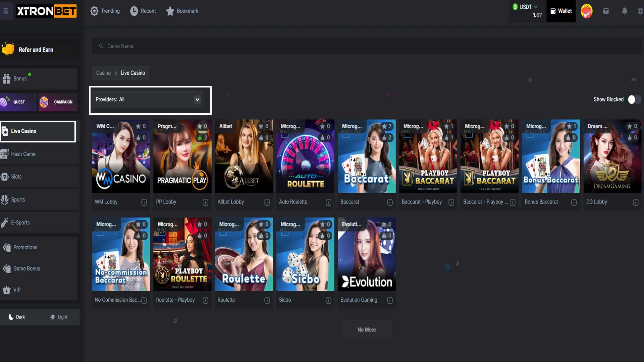Click the Casino breadcrumb link
644x362 pixels.
(x=103, y=73)
